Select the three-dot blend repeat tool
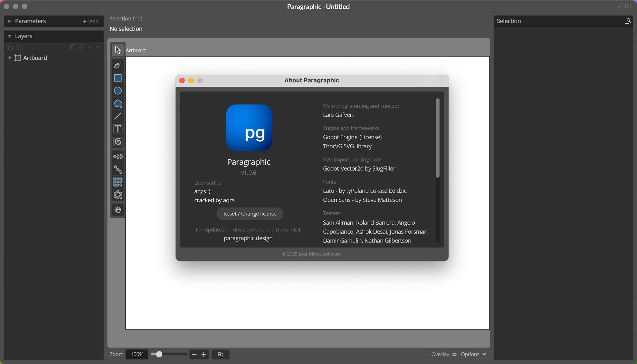Viewport: 637px width, 364px height. (x=118, y=157)
